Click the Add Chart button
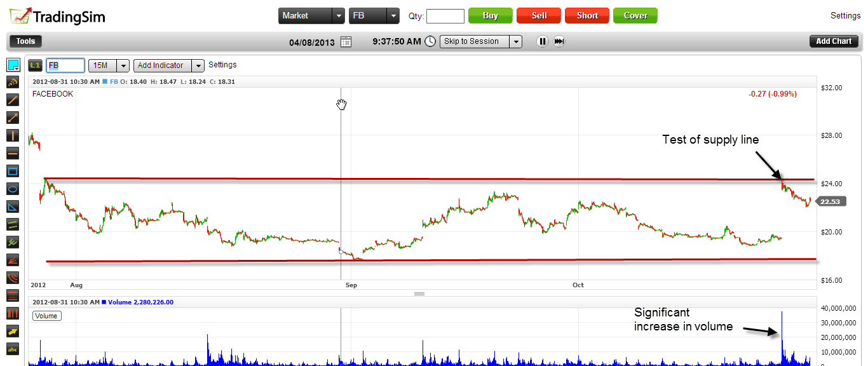 (834, 41)
